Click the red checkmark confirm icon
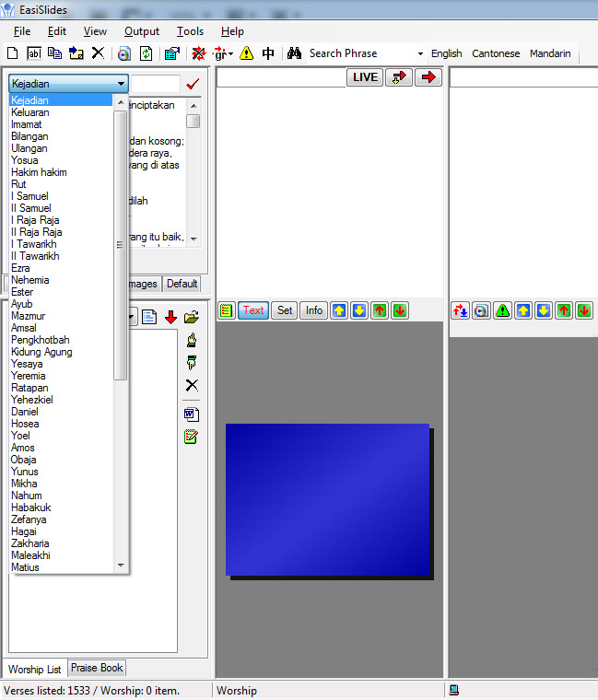Image resolution: width=598 pixels, height=700 pixels. 193,84
